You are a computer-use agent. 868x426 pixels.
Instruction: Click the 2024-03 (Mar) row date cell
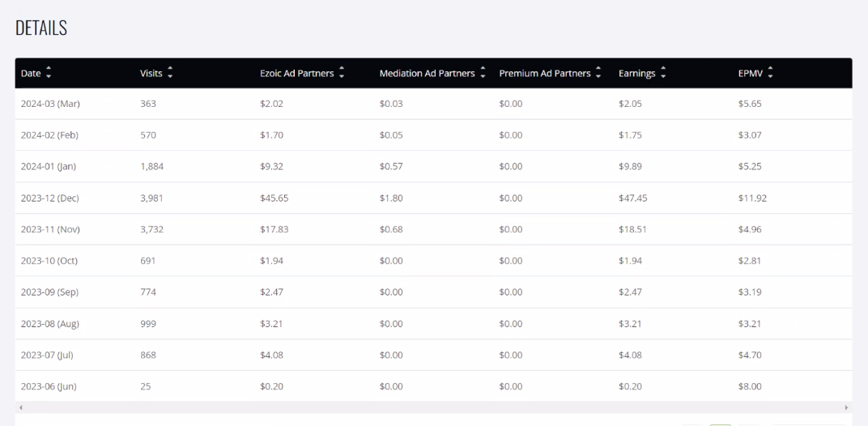[x=50, y=104]
